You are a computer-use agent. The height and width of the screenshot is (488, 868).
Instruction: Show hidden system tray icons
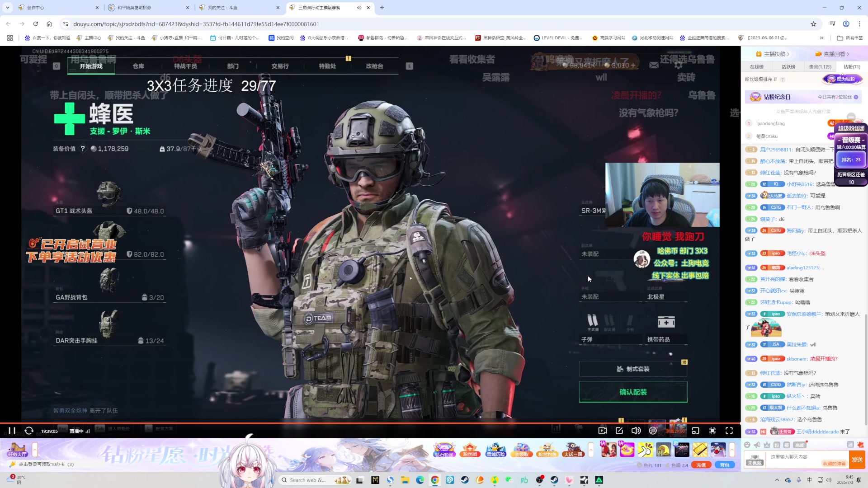(x=777, y=480)
